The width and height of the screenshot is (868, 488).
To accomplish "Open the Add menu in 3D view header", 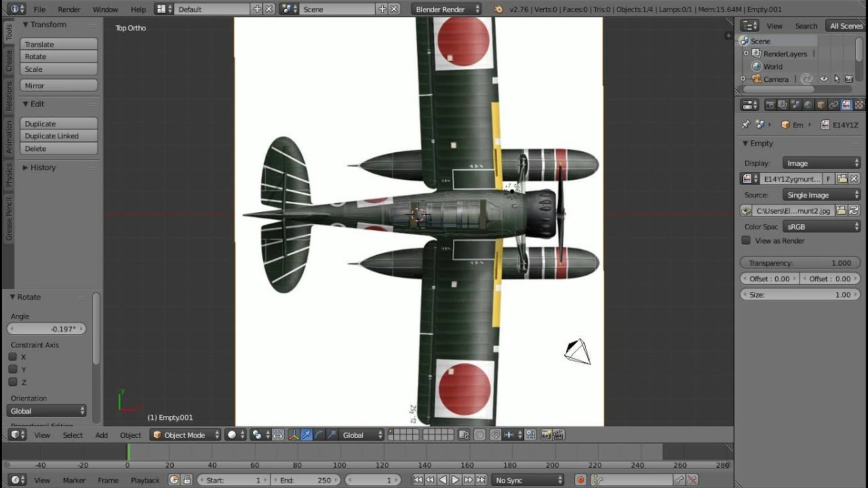I will point(102,435).
